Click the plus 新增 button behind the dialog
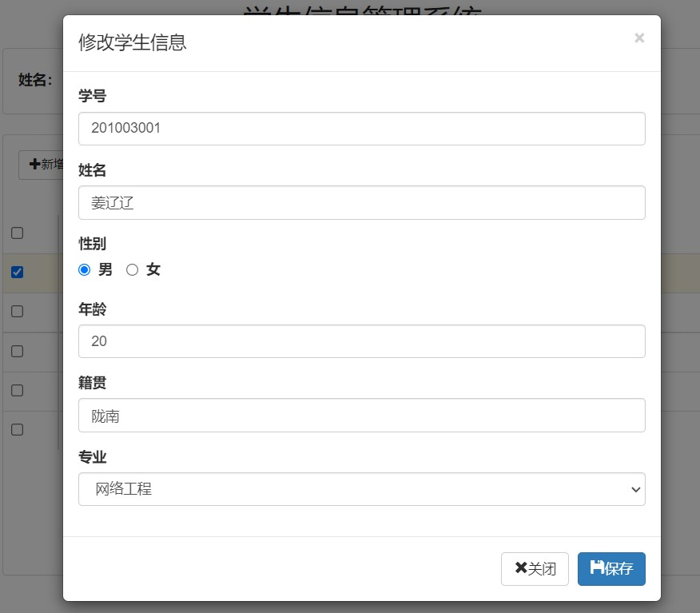The width and height of the screenshot is (700, 613). point(42,165)
